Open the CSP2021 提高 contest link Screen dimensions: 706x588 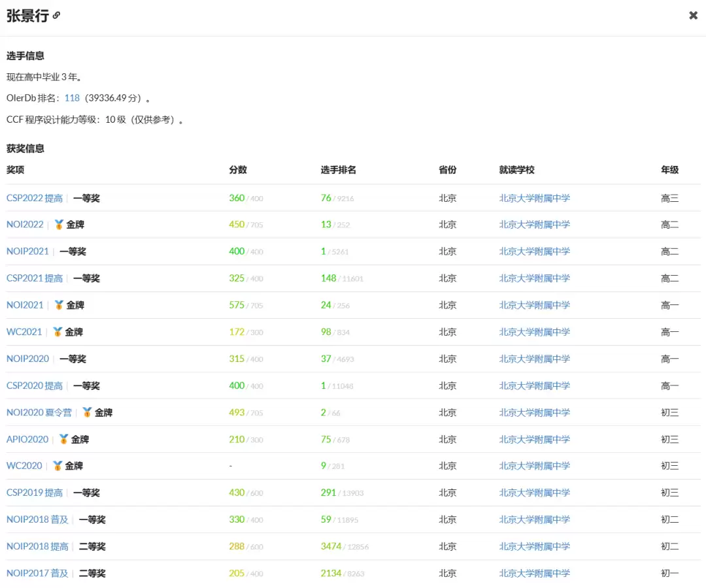[35, 278]
